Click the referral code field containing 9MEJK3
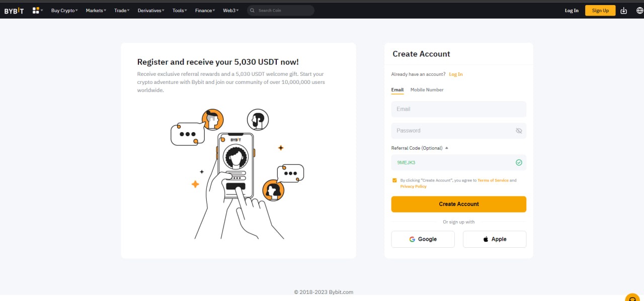This screenshot has height=301, width=644. pos(459,162)
